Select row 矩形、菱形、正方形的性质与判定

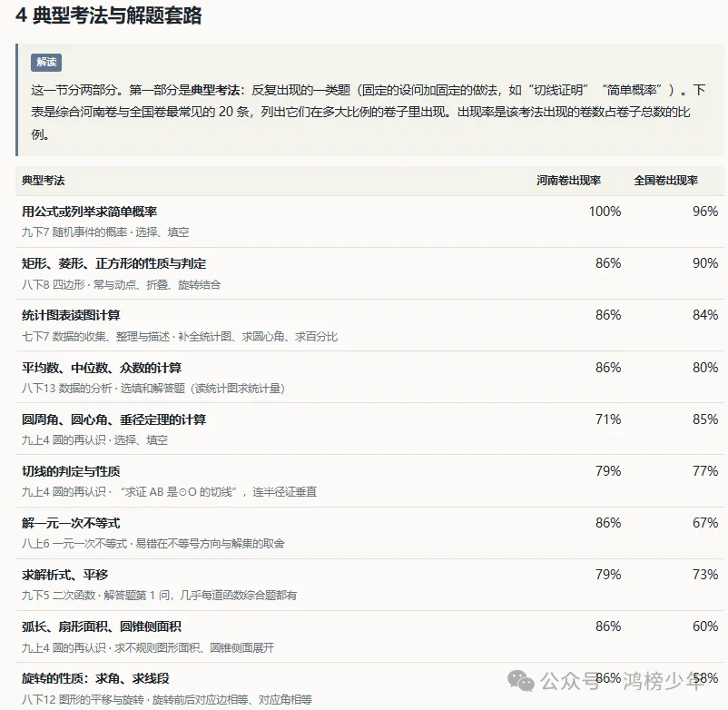click(x=369, y=273)
